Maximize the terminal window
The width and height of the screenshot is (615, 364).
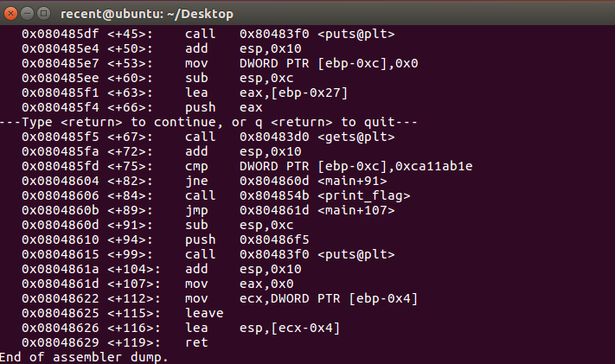coord(43,14)
